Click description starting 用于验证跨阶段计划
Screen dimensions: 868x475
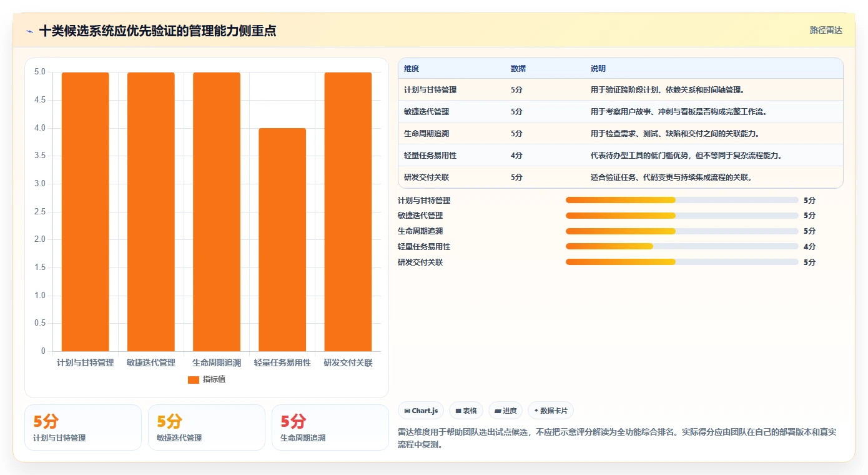click(x=668, y=89)
